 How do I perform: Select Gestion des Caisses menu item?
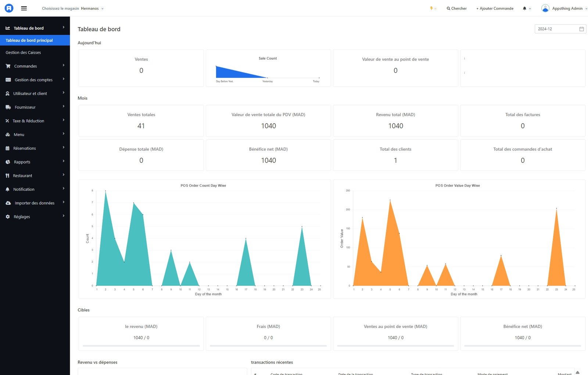(x=23, y=53)
